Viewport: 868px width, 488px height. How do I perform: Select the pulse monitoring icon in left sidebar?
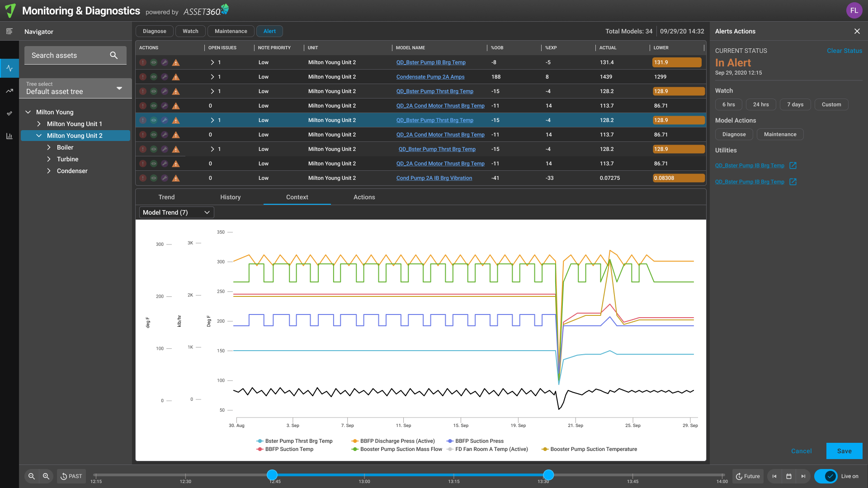[x=9, y=68]
